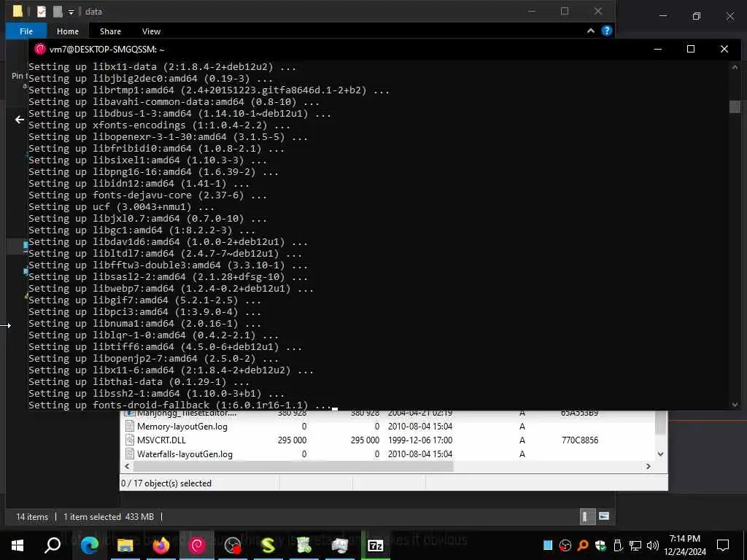Open the green S app in taskbar

(268, 545)
